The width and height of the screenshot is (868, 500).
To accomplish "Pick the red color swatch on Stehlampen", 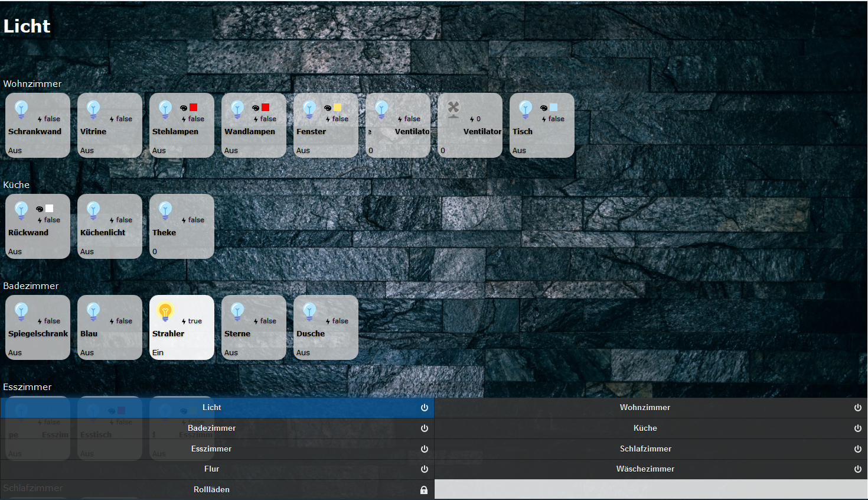I will click(194, 108).
